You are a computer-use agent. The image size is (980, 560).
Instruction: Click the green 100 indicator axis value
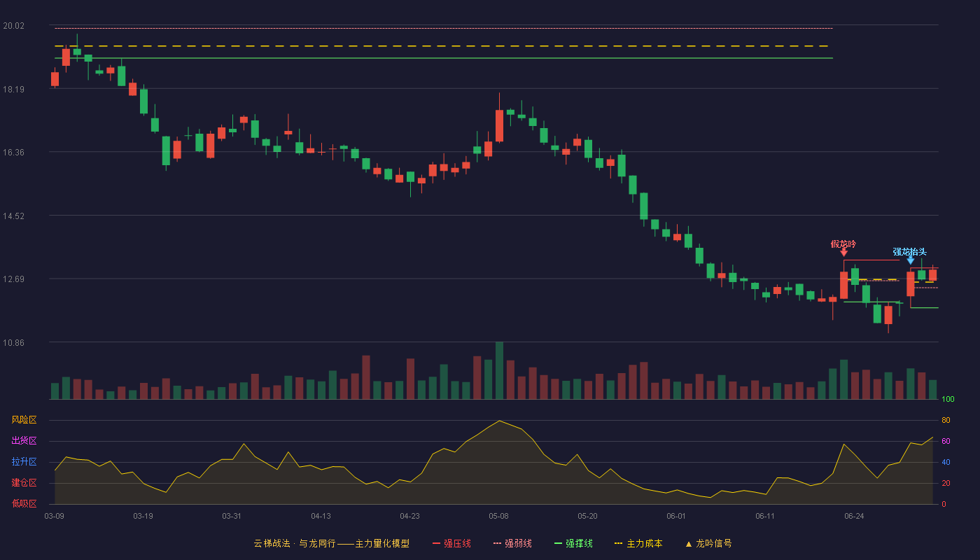click(948, 399)
